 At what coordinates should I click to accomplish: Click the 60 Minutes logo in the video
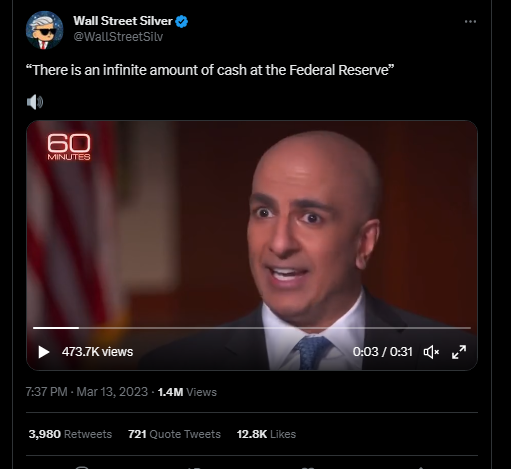click(x=69, y=147)
